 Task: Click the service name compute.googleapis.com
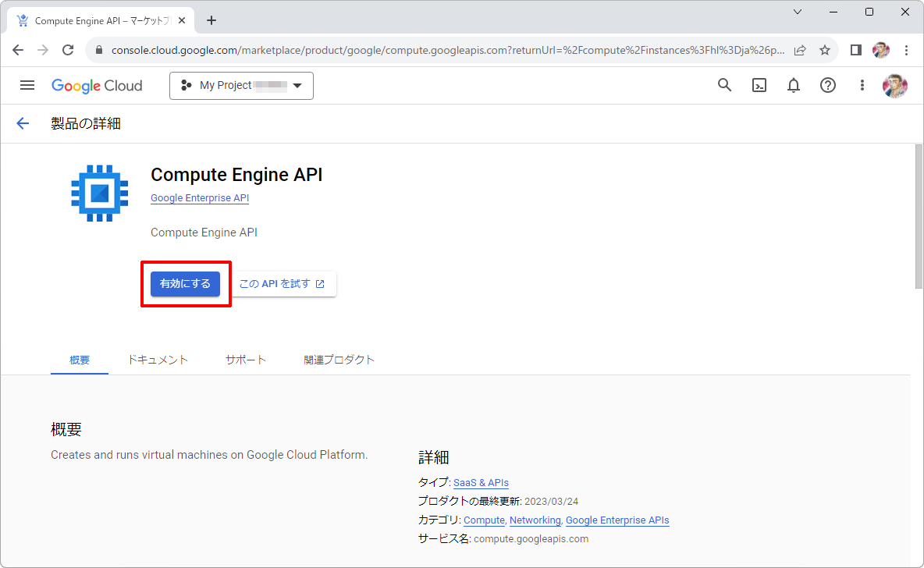coord(531,539)
